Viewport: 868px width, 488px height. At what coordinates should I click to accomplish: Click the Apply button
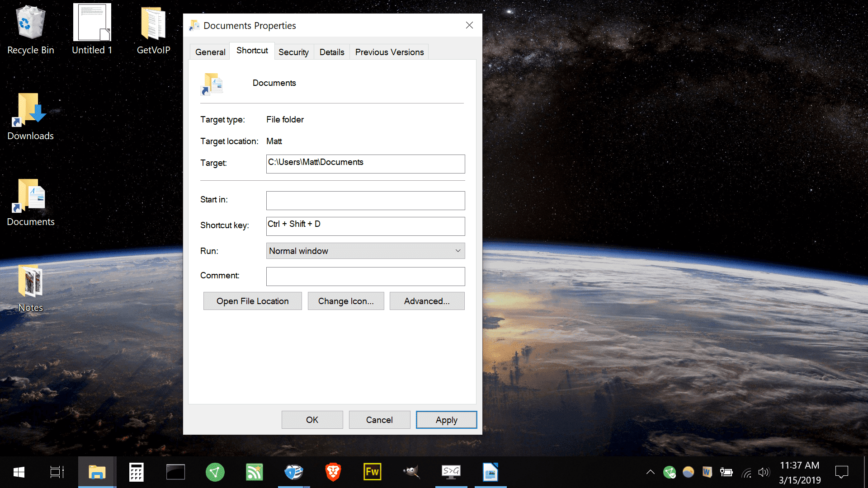pyautogui.click(x=446, y=420)
